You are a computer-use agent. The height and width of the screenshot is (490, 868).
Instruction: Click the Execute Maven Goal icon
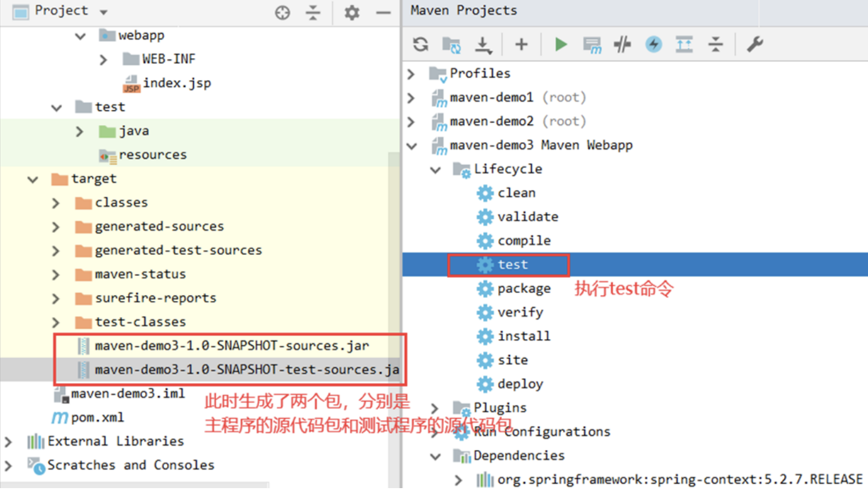coord(591,44)
